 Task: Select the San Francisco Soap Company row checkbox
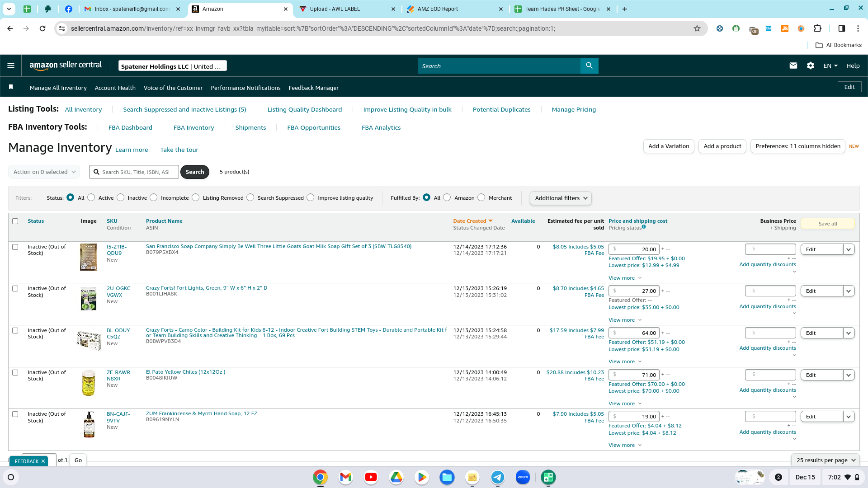pyautogui.click(x=15, y=247)
